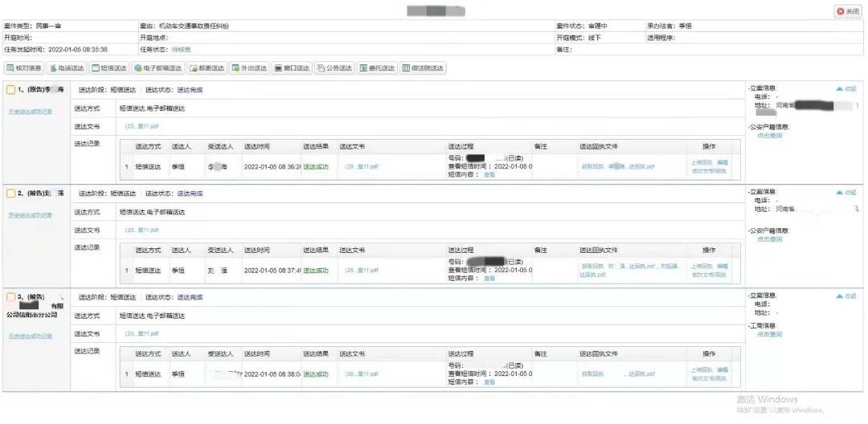Select the 公告送达 toolbar button

(x=334, y=68)
